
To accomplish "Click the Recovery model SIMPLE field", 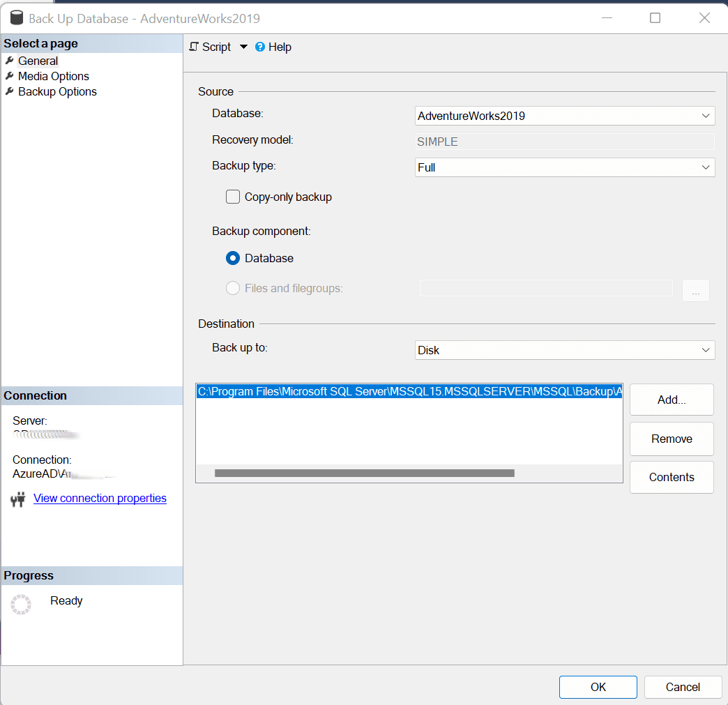I will (565, 142).
